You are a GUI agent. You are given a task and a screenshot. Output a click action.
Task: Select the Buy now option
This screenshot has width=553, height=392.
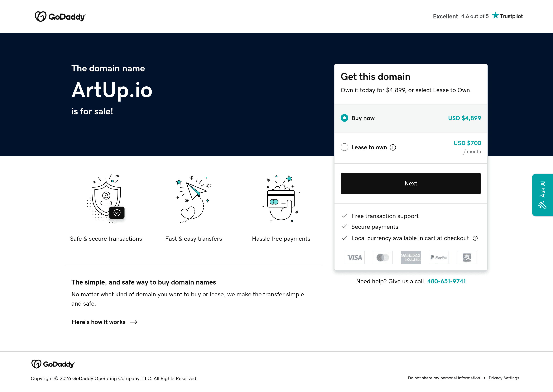(344, 118)
